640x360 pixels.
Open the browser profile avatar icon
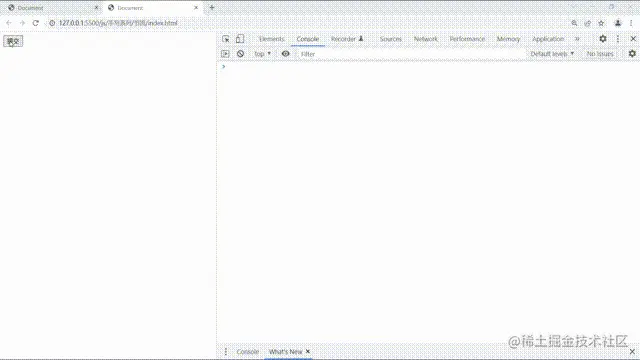(x=618, y=23)
